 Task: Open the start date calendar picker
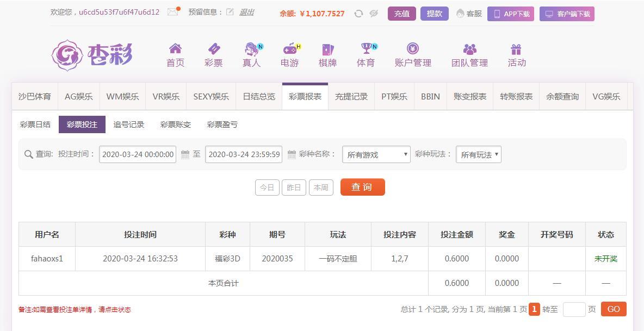185,154
